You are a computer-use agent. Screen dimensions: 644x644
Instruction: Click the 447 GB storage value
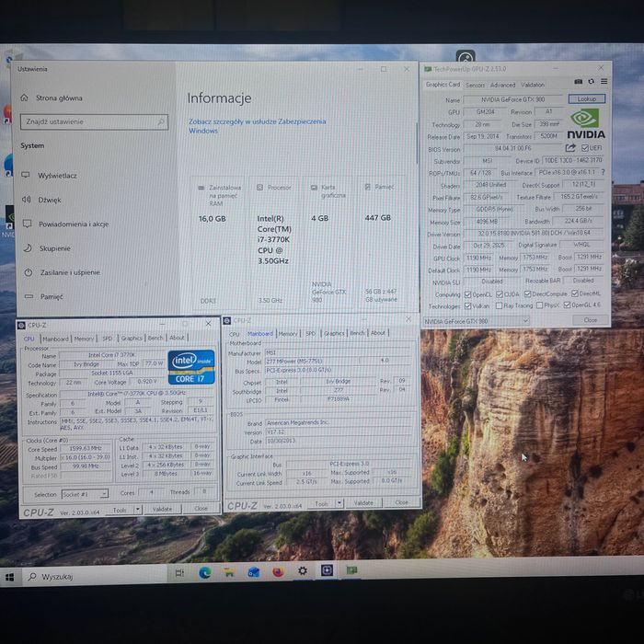tap(378, 218)
